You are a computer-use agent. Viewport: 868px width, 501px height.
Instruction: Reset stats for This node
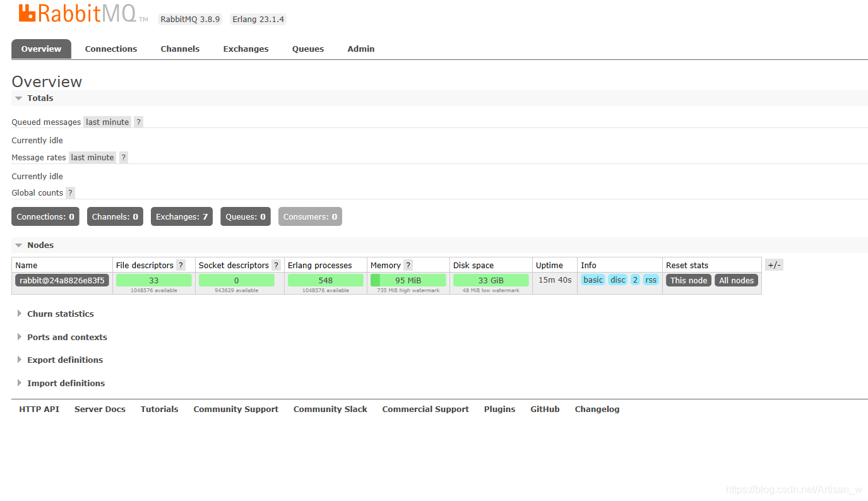(689, 281)
